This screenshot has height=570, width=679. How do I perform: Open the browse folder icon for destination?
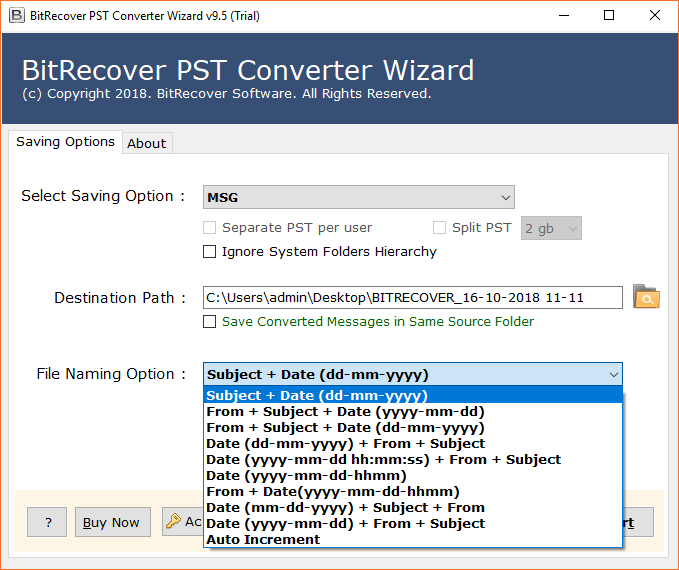tap(646, 297)
